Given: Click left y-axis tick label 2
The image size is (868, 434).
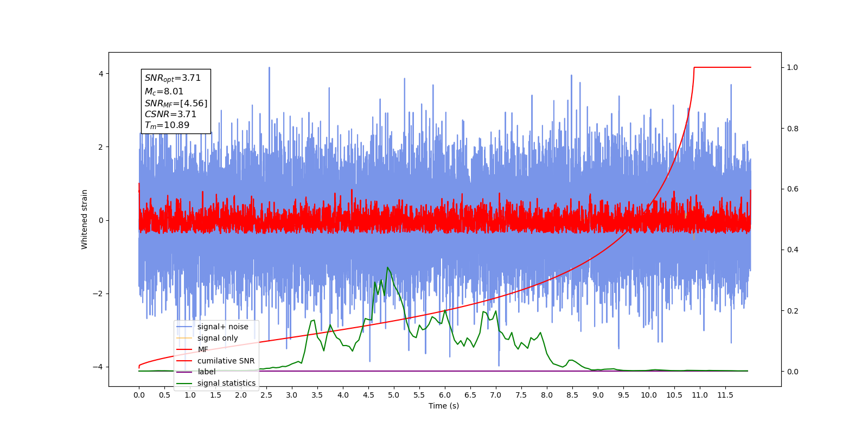Looking at the screenshot, I should (101, 147).
